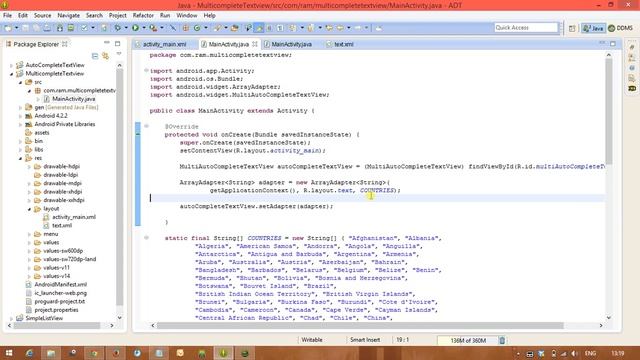Image resolution: width=640 pixels, height=360 pixels.
Task: Open the Window menu
Action: coord(187,16)
